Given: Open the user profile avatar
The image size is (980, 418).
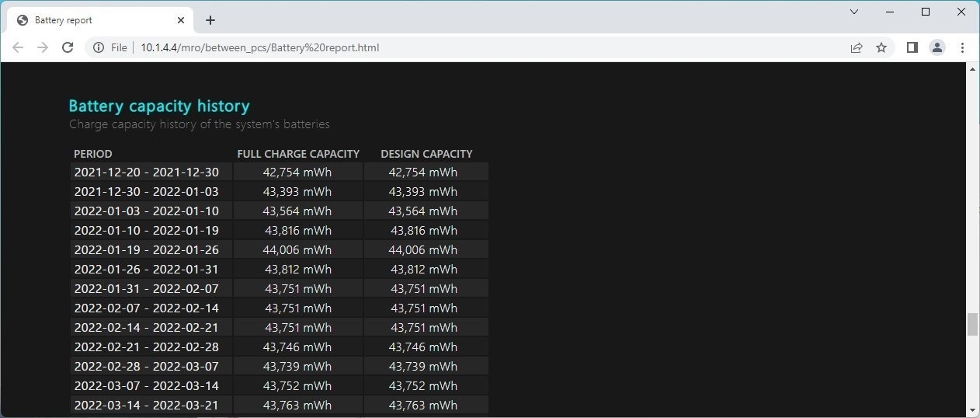Looking at the screenshot, I should 937,47.
